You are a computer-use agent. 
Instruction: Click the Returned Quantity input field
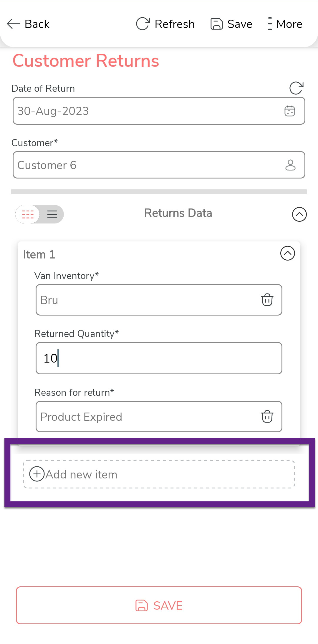pyautogui.click(x=159, y=358)
